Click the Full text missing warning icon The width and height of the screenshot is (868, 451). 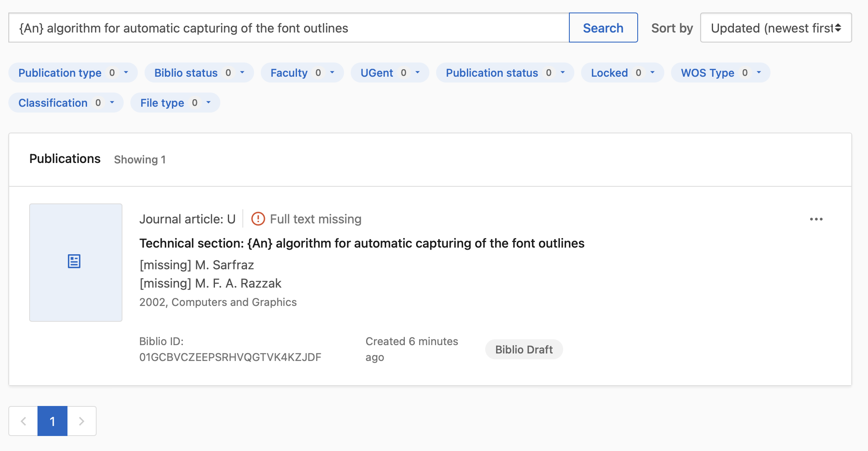258,218
